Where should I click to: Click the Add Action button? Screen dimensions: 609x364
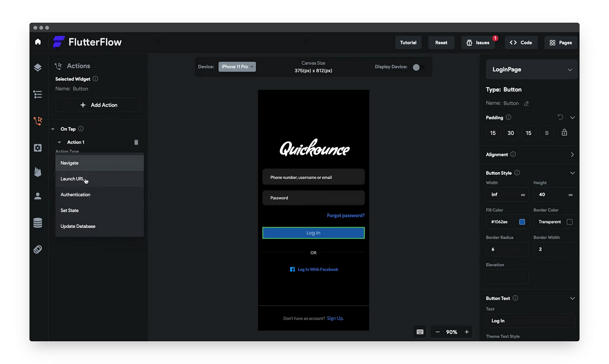tap(98, 105)
